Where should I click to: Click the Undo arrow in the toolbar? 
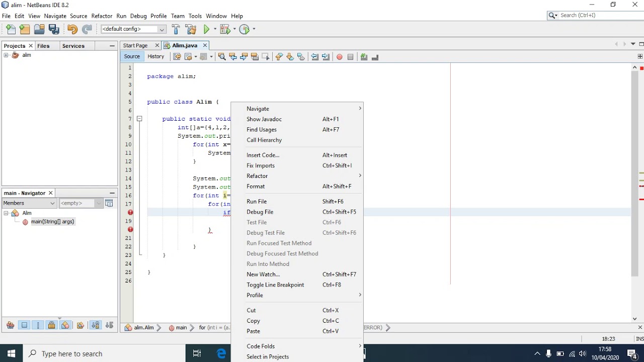72,29
